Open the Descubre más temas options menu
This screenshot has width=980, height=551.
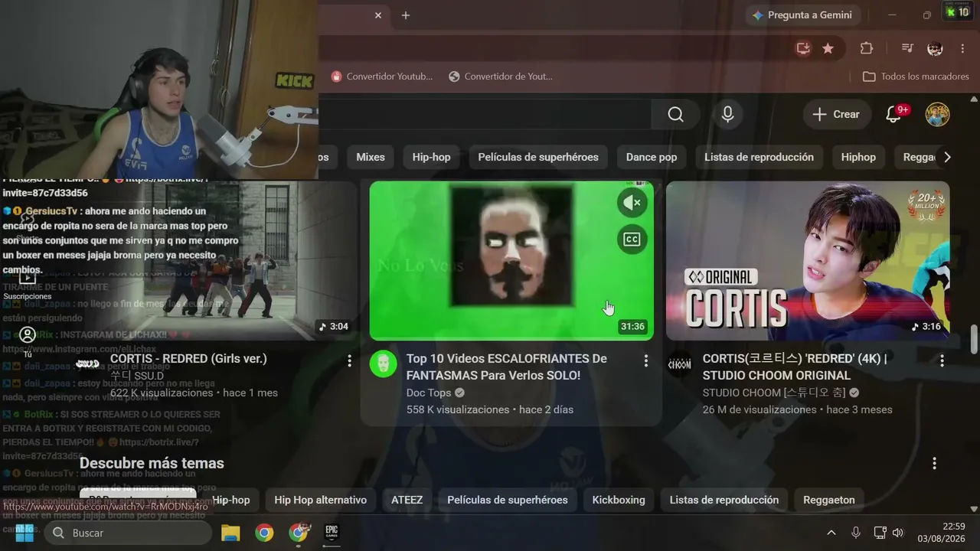(934, 464)
